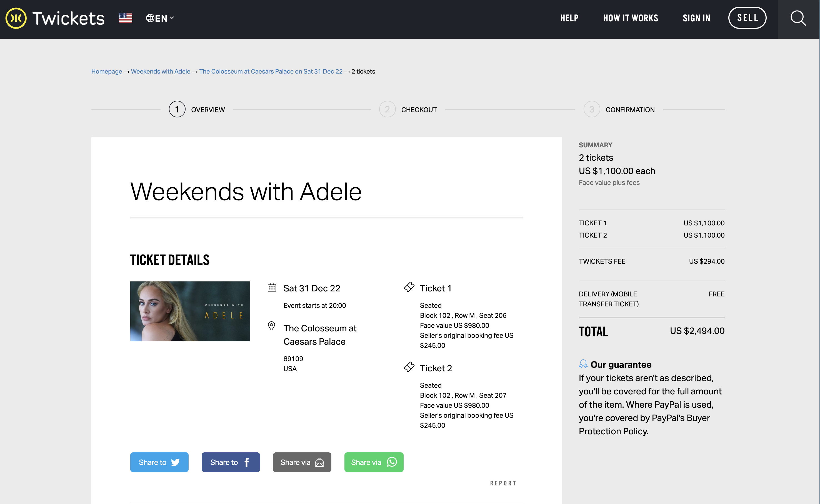Share the listing to Facebook
The width and height of the screenshot is (820, 504).
click(231, 462)
